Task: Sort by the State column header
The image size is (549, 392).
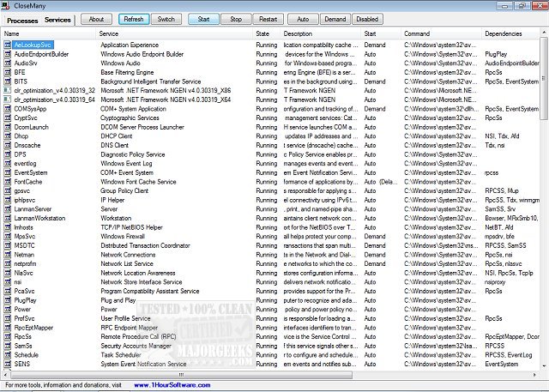Action: (x=267, y=33)
